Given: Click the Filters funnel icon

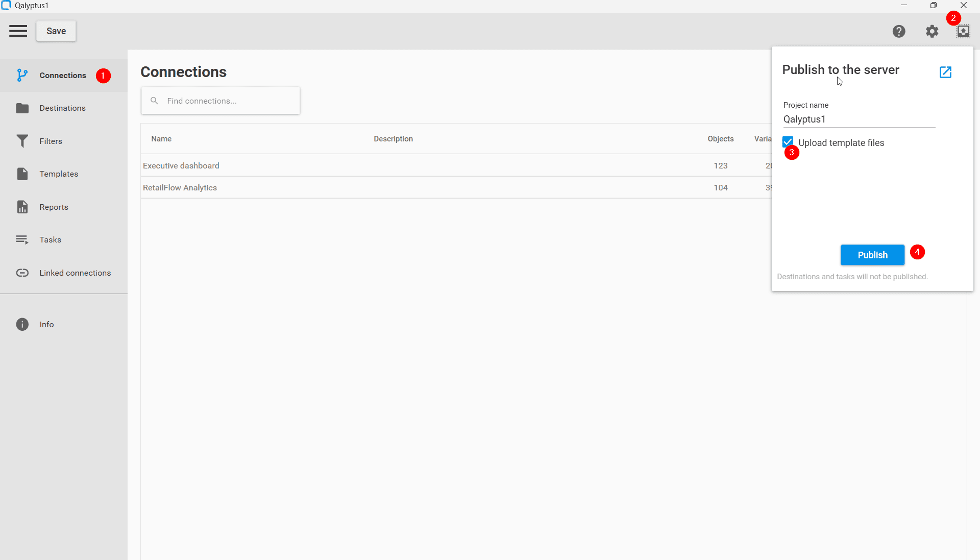Looking at the screenshot, I should [22, 141].
